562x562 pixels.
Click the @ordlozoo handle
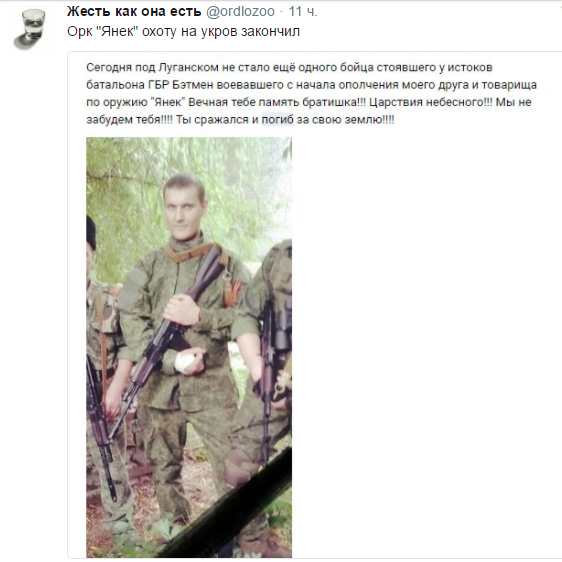240,12
